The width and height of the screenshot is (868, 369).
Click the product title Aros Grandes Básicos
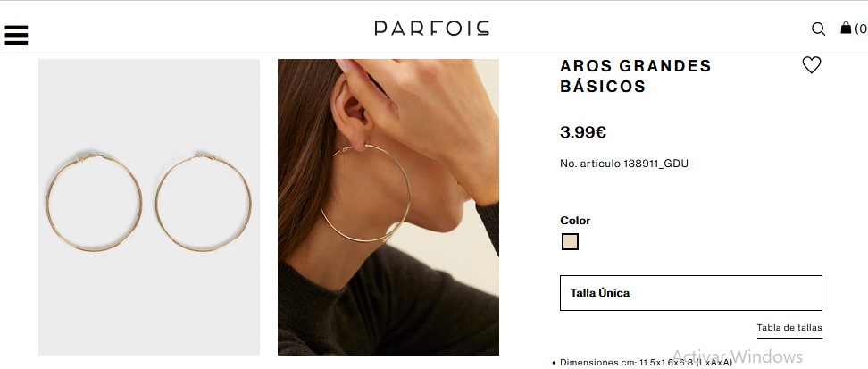[636, 76]
